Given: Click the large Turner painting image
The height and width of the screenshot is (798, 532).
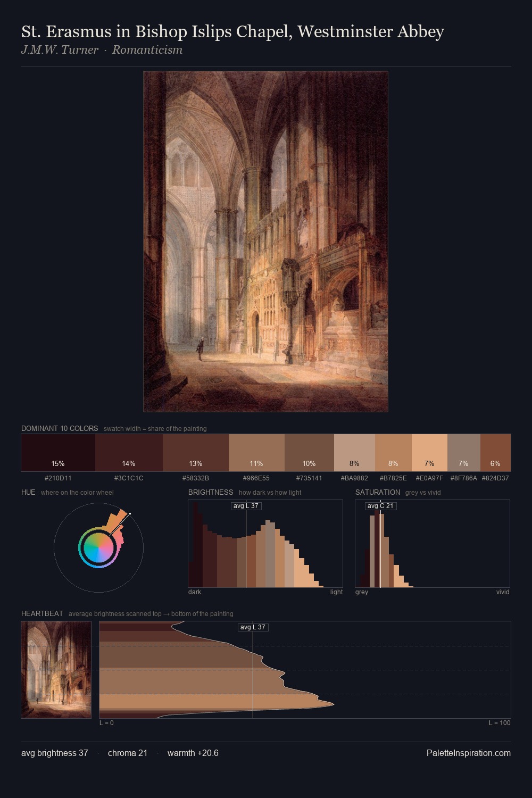Looking at the screenshot, I should point(265,242).
